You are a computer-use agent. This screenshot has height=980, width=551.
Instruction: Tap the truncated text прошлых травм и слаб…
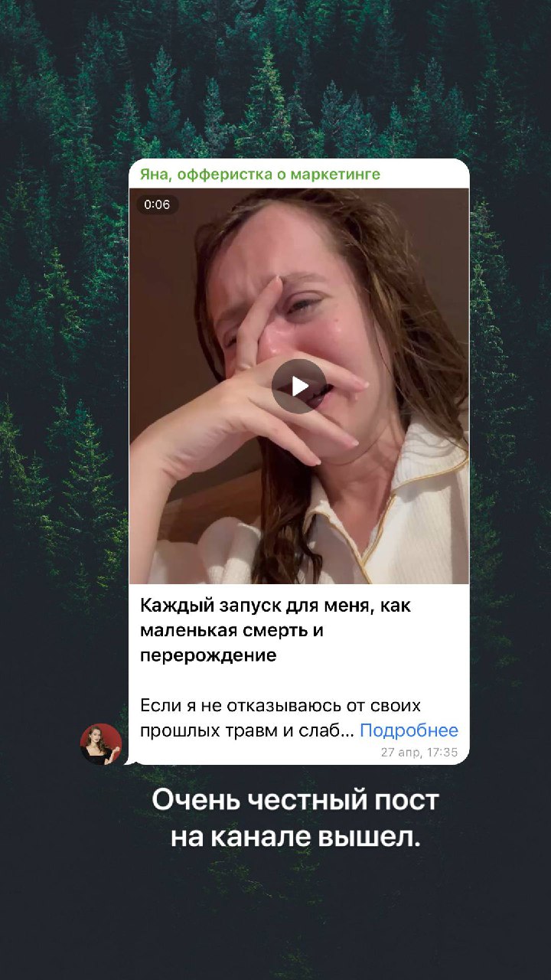pos(247,731)
